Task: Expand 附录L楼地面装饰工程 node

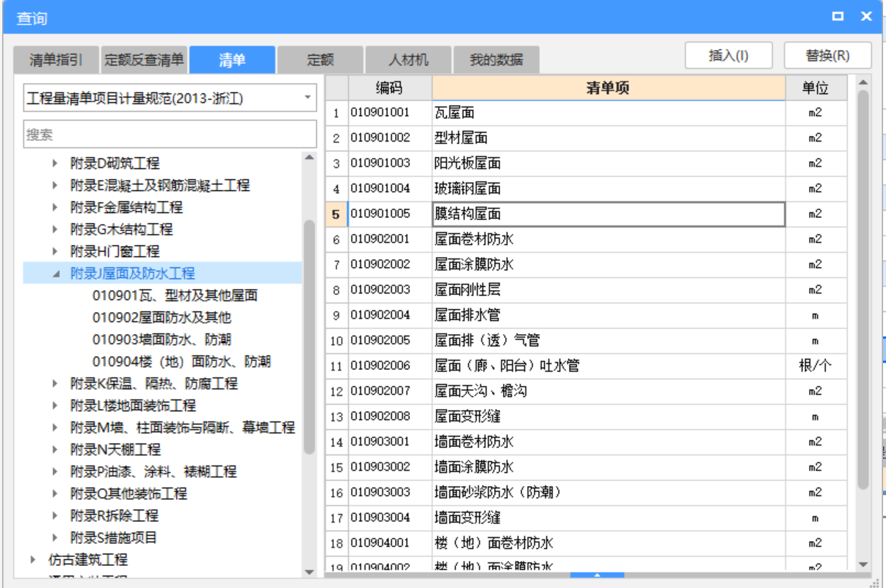Action: click(x=55, y=405)
